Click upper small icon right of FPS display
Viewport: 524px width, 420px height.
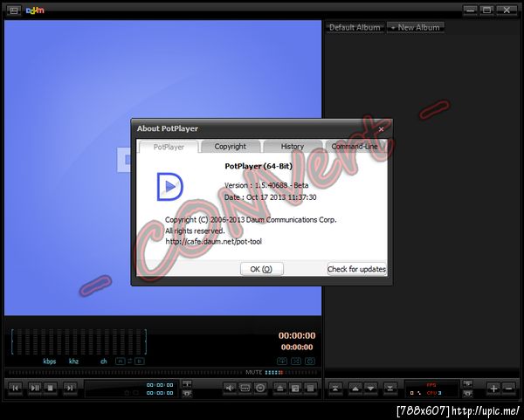tap(468, 383)
